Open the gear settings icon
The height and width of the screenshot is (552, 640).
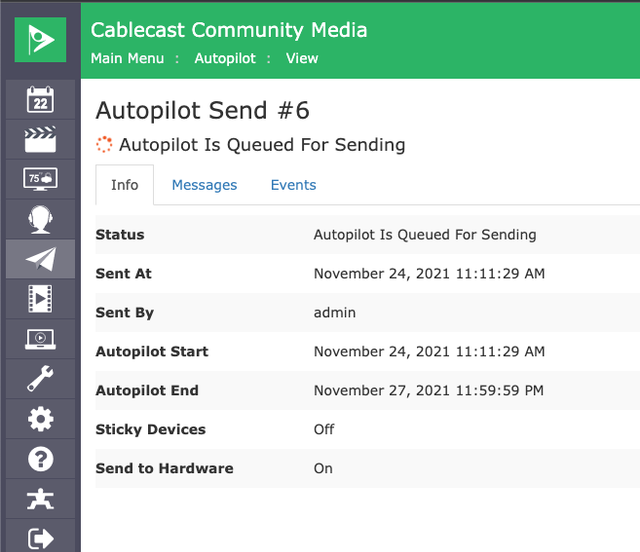tap(40, 418)
